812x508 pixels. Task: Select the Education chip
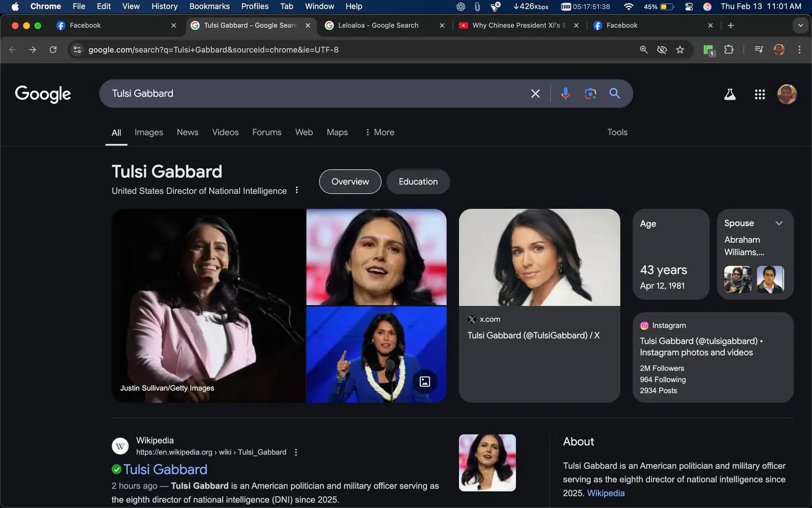tap(418, 182)
